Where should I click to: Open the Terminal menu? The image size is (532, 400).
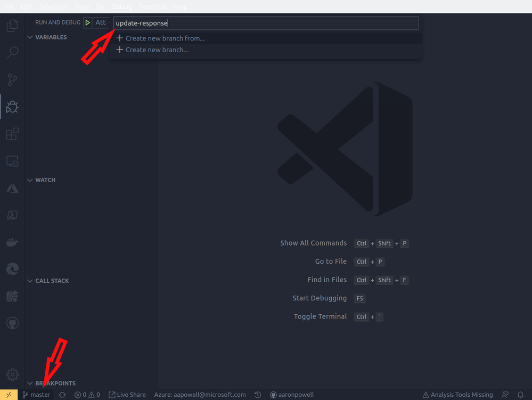153,7
